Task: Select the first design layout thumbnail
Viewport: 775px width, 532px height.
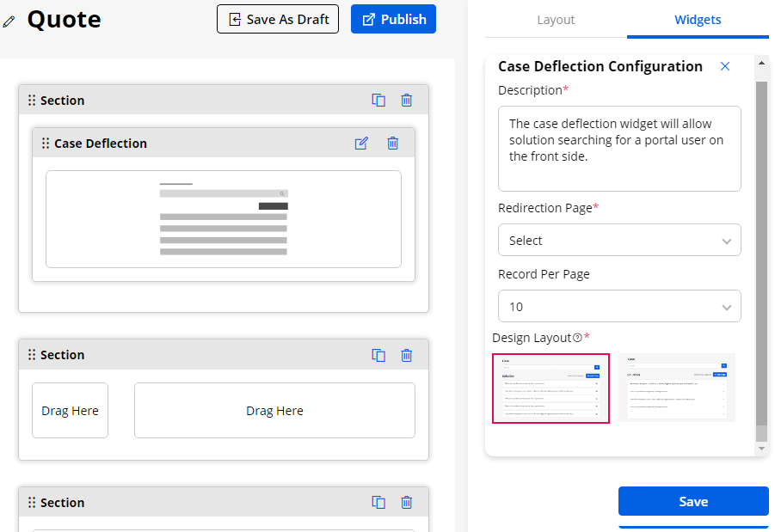Action: tap(550, 388)
